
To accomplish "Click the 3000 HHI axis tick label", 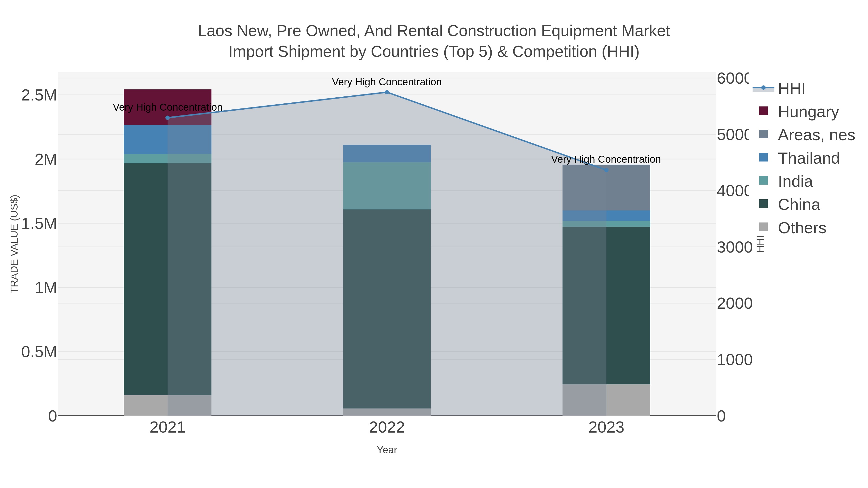I will 735,247.
